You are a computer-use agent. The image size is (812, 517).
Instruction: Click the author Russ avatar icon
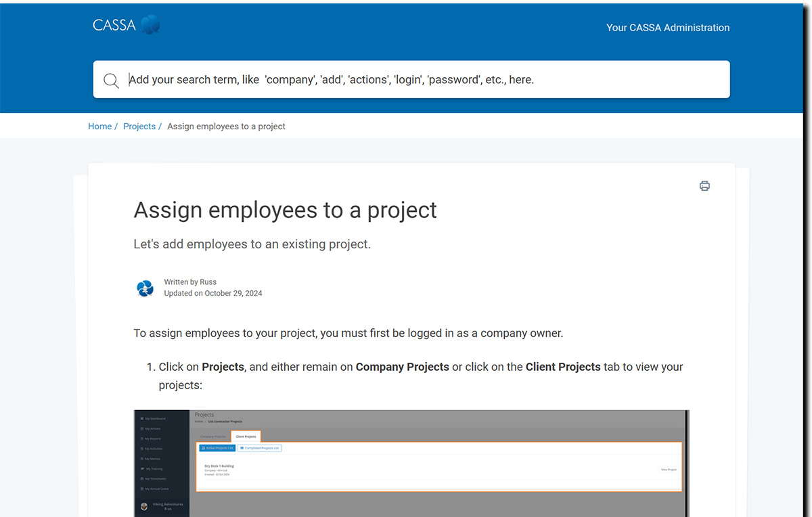(145, 288)
